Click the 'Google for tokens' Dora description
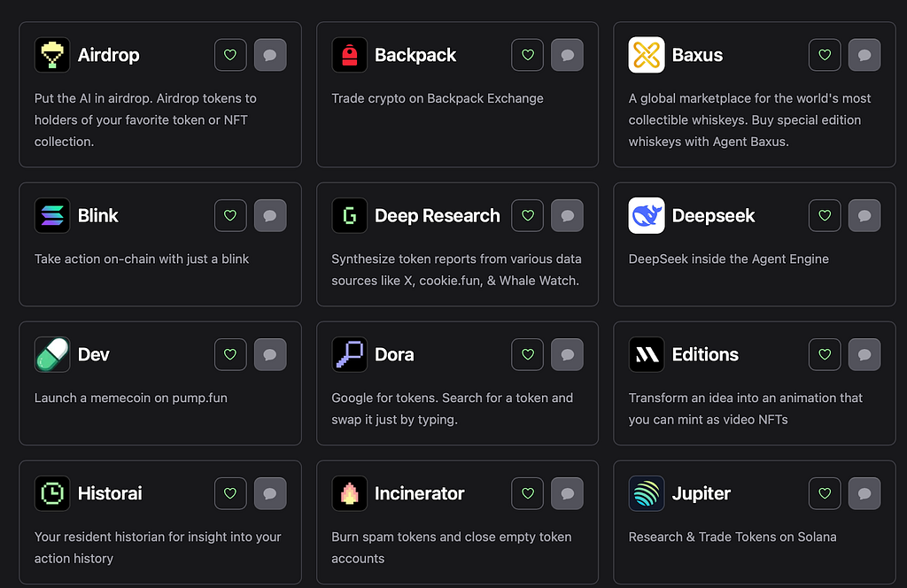This screenshot has width=907, height=588. (x=453, y=409)
